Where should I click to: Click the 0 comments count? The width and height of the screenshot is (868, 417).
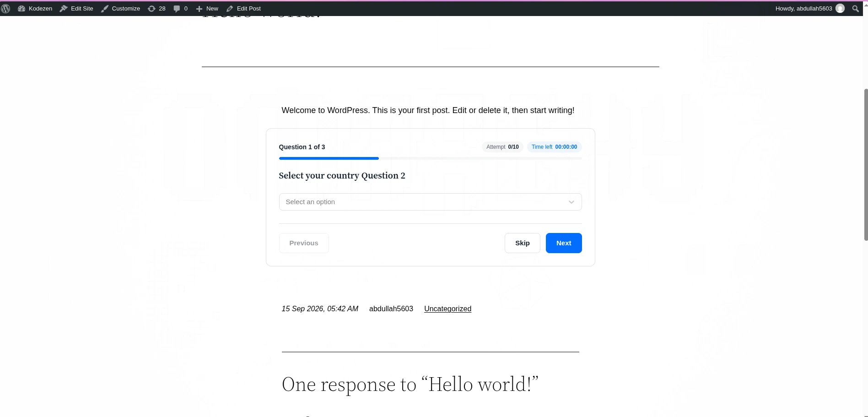tap(186, 9)
